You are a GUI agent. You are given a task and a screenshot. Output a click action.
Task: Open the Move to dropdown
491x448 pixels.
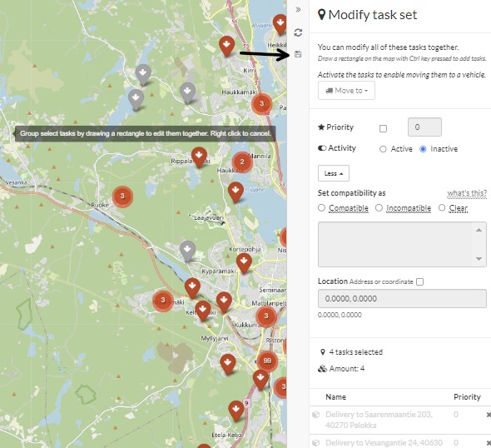coord(346,91)
